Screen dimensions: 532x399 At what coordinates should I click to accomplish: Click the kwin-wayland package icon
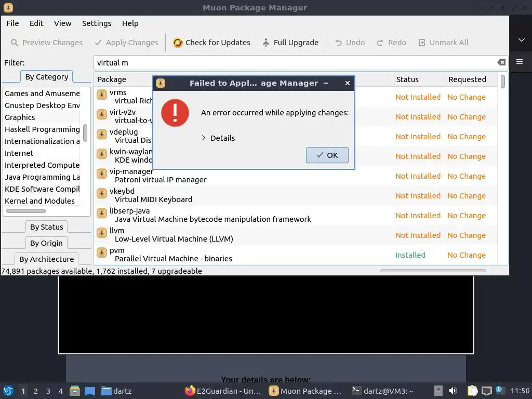click(102, 154)
